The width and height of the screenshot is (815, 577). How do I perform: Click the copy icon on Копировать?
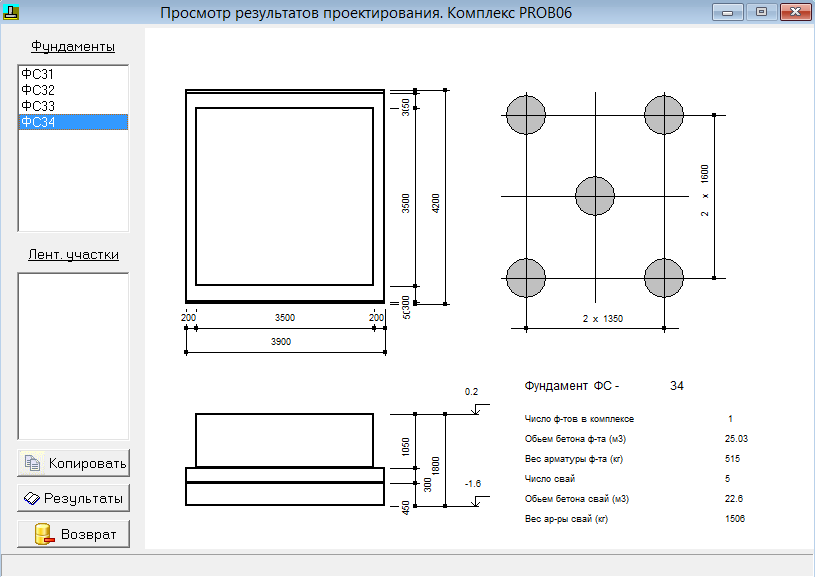point(32,463)
